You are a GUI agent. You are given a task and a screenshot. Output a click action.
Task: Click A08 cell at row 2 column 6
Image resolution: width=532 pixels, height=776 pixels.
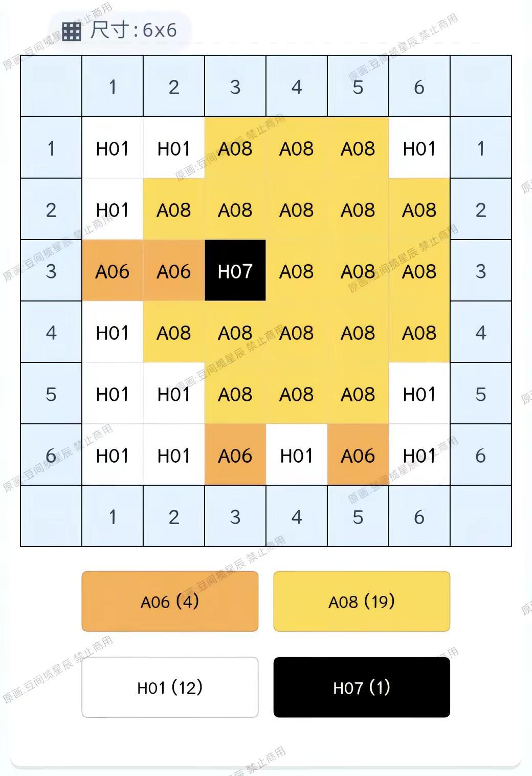click(419, 209)
